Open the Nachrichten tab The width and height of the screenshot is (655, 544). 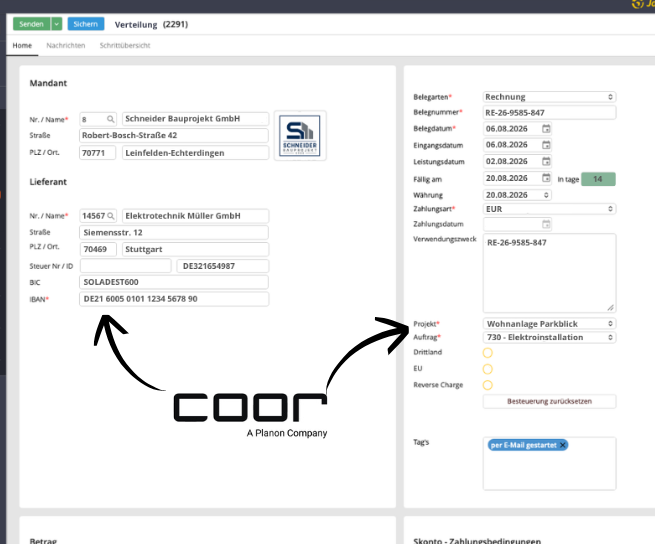pyautogui.click(x=66, y=45)
